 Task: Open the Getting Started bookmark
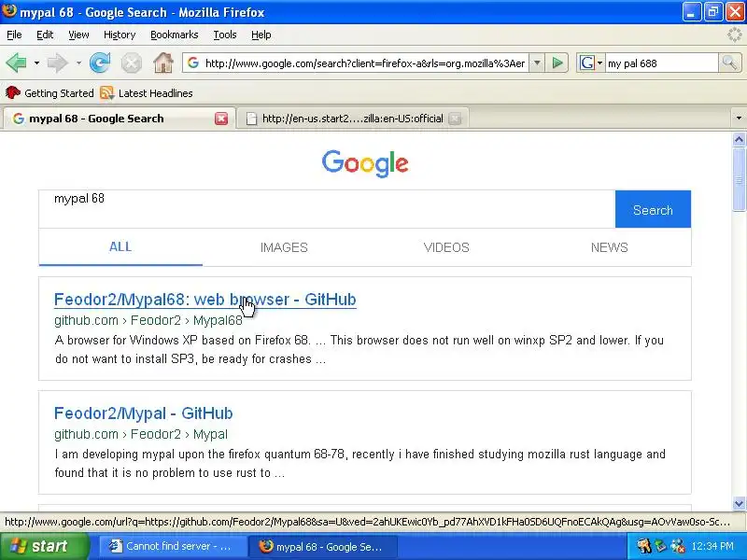49,93
